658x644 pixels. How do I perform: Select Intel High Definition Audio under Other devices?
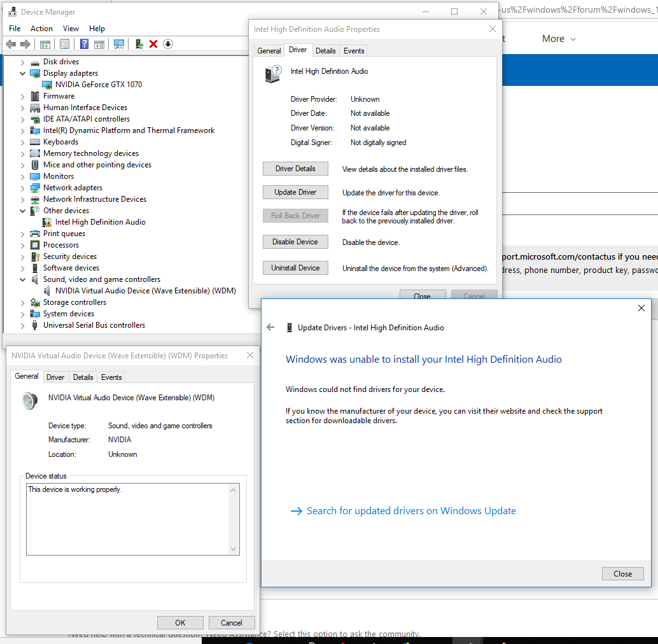tap(101, 222)
